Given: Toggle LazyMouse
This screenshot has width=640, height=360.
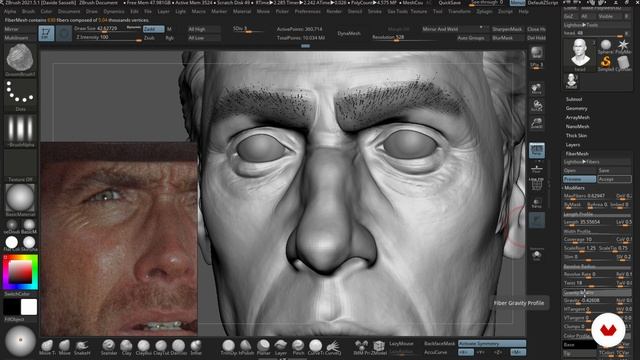Looking at the screenshot, I should click(x=401, y=344).
